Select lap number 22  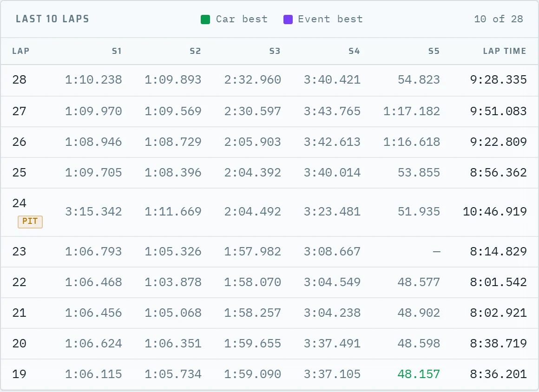tap(19, 282)
